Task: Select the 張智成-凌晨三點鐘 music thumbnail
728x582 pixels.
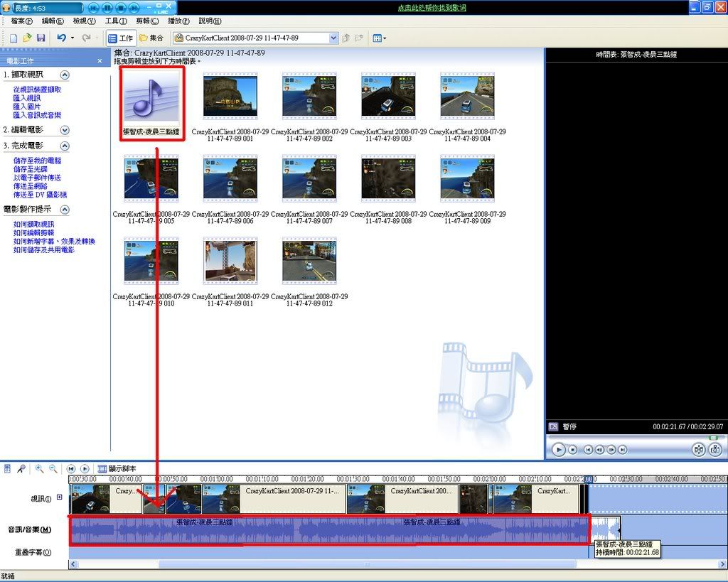Action: (x=151, y=103)
